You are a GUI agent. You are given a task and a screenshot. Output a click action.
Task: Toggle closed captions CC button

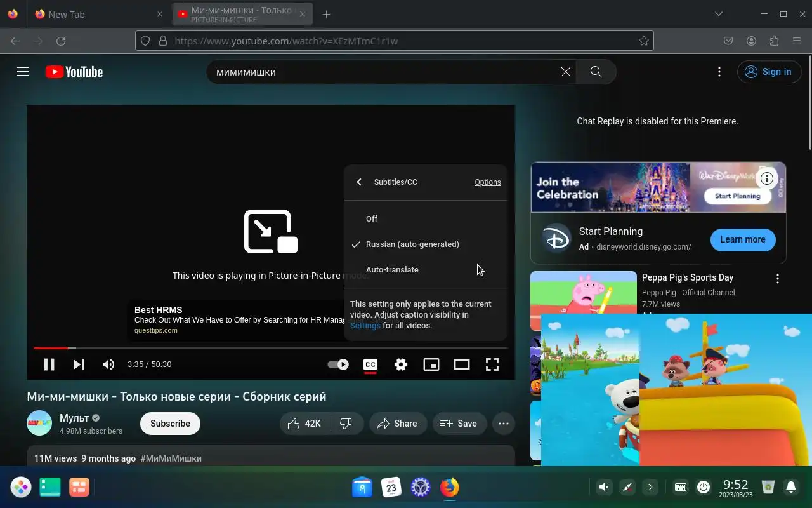click(x=370, y=364)
